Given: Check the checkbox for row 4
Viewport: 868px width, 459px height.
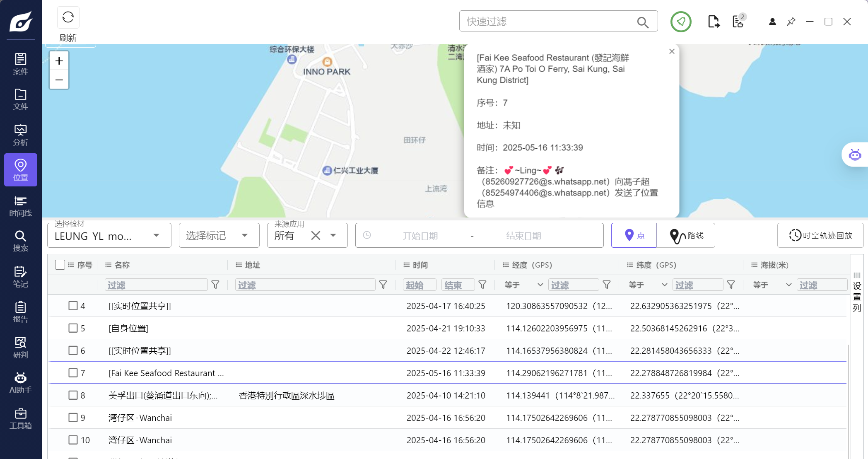Looking at the screenshot, I should coord(73,306).
